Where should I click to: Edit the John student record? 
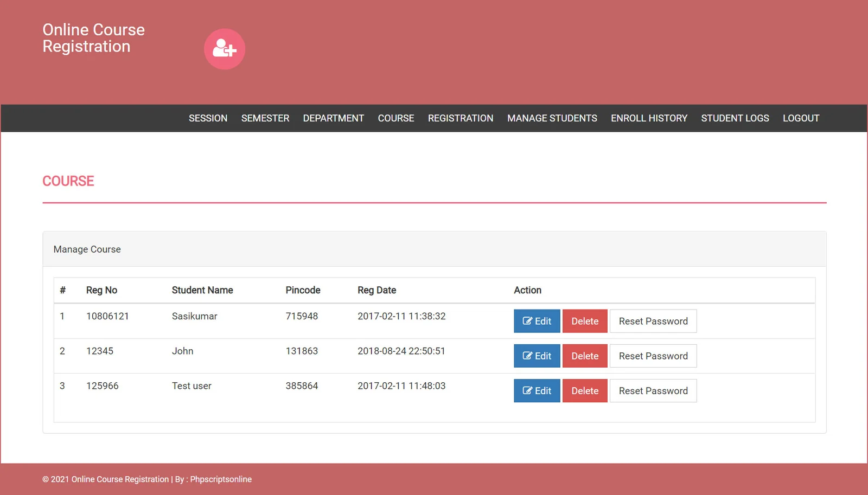[537, 356]
